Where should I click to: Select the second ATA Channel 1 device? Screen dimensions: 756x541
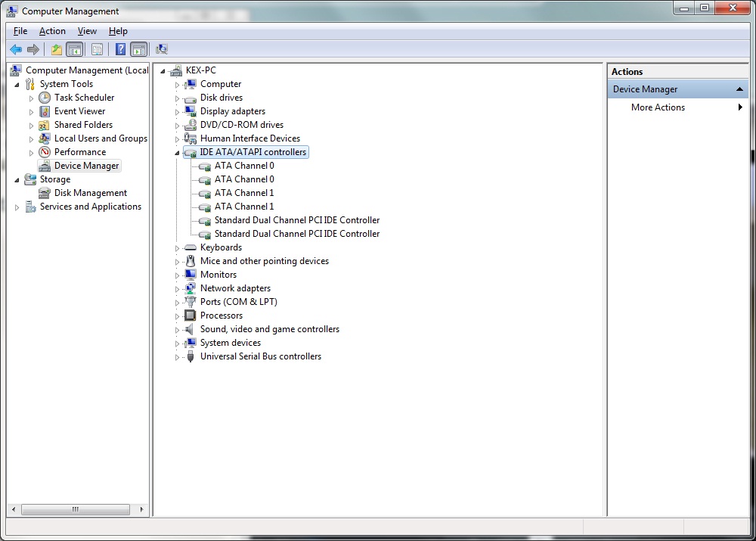244,206
